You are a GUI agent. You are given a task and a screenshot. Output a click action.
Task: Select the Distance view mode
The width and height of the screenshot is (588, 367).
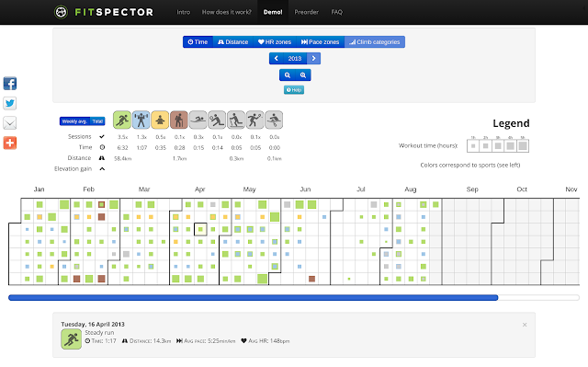click(x=232, y=42)
